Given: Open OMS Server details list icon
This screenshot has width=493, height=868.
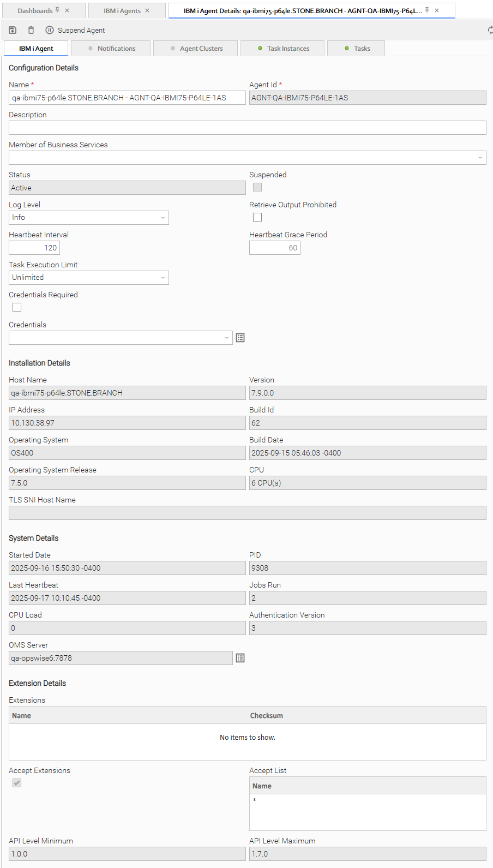Looking at the screenshot, I should [240, 658].
